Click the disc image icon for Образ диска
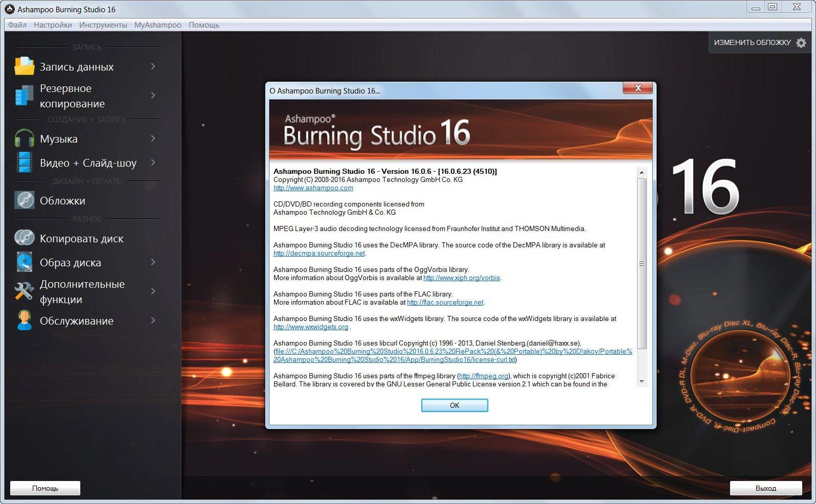Viewport: 816px width, 504px height. 24,262
